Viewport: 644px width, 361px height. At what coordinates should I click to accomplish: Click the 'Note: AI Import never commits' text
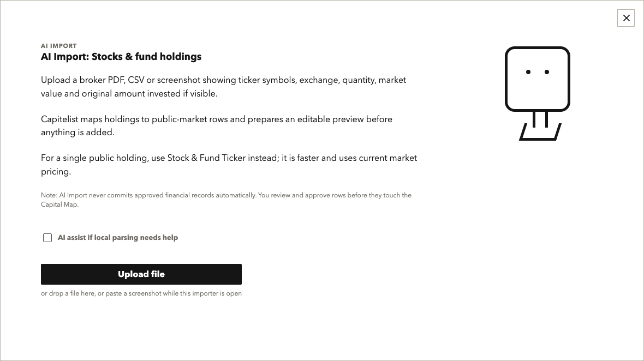pos(226,200)
